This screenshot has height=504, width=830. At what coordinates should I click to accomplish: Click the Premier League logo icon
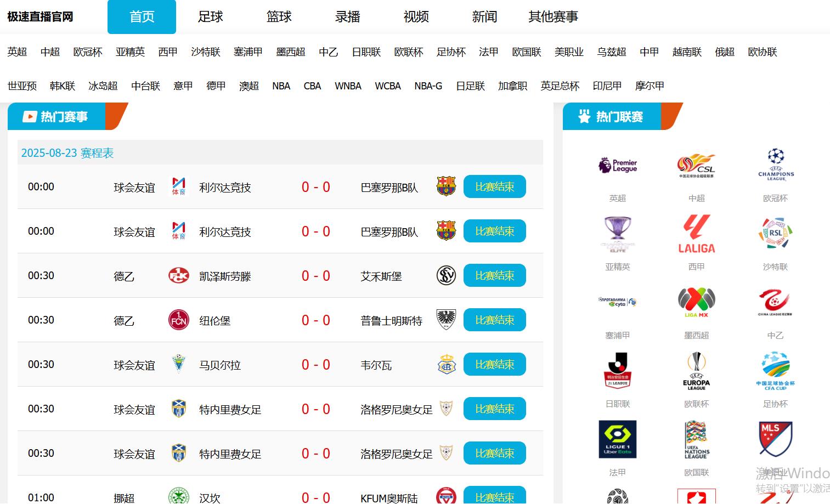point(617,165)
